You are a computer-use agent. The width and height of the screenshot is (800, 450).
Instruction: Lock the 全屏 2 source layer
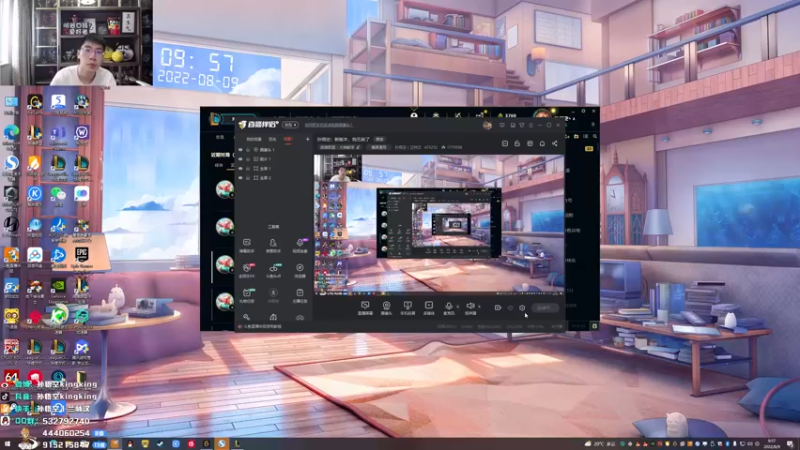coord(248,178)
